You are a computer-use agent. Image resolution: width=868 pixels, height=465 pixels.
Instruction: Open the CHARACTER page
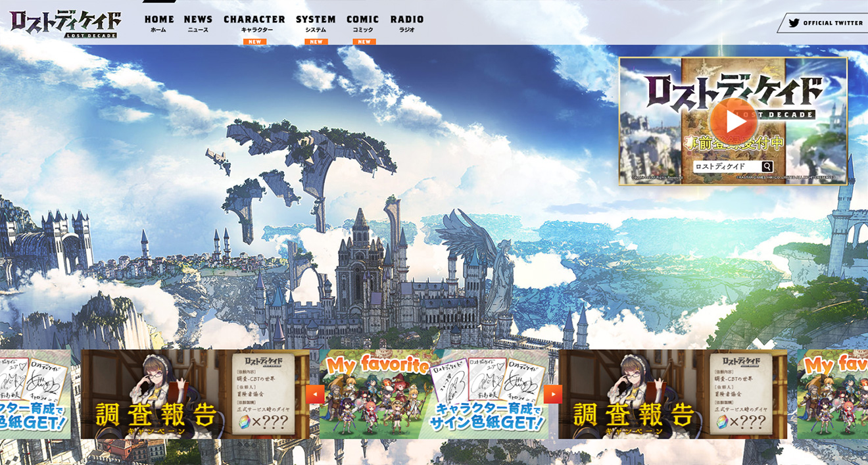coord(254,23)
